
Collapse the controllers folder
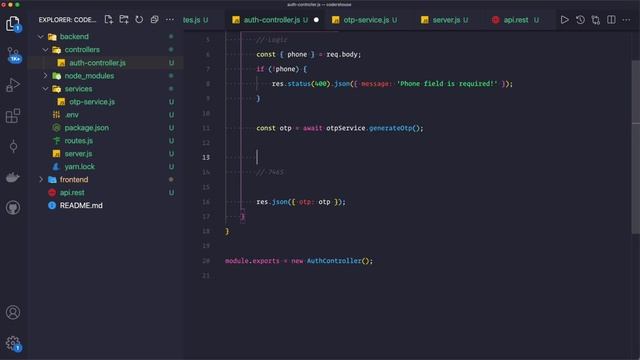46,49
